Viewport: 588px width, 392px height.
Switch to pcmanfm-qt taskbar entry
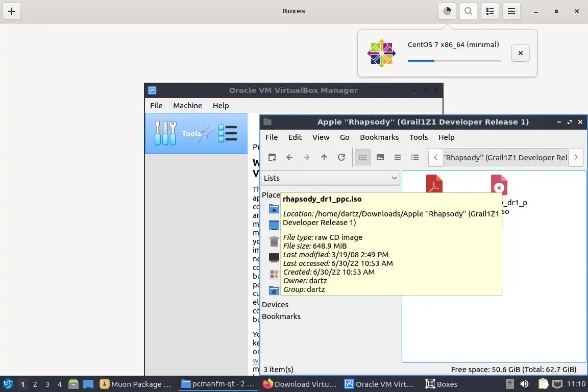coord(218,384)
